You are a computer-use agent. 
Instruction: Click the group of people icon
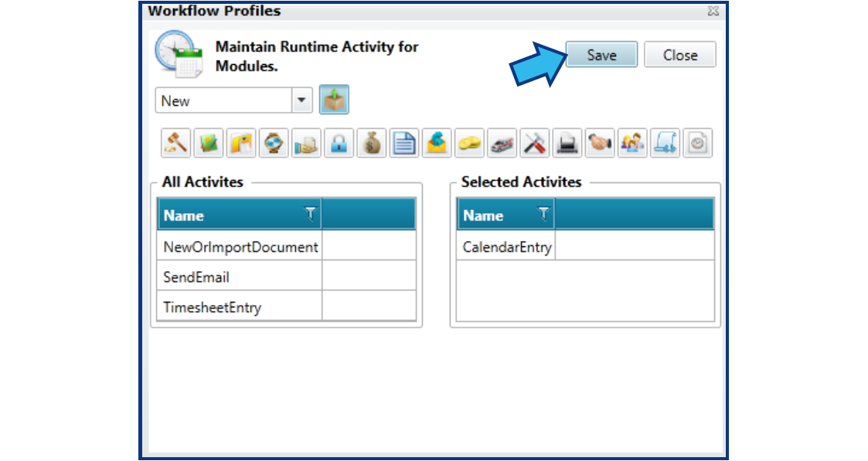tap(633, 143)
